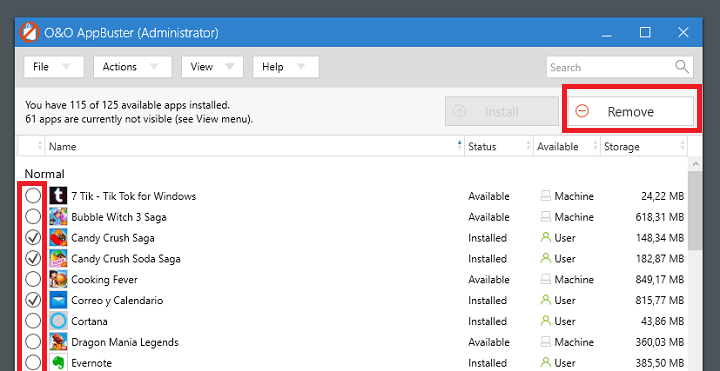This screenshot has height=371, width=720.
Task: Sort by the checkbox column header
Action: [31, 146]
